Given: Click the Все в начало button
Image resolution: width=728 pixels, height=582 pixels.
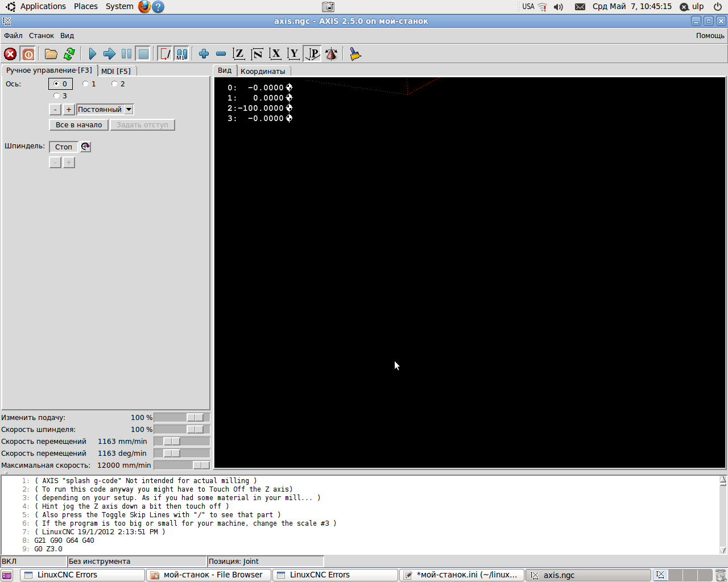Looking at the screenshot, I should click(79, 125).
